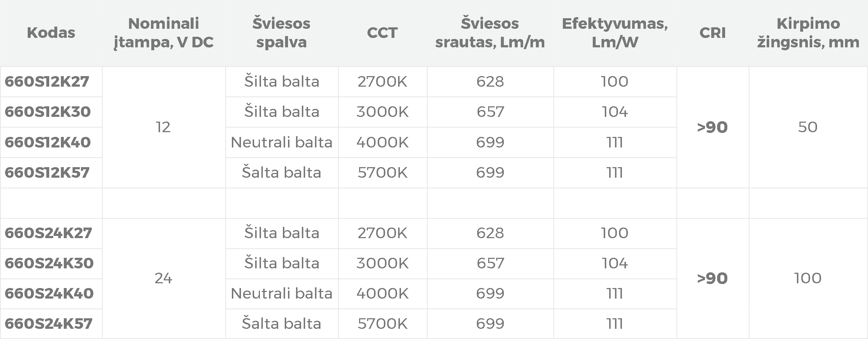Viewport: 868px width, 339px height.
Task: Click the Nominali įtampa, V DC header
Action: coord(163,33)
